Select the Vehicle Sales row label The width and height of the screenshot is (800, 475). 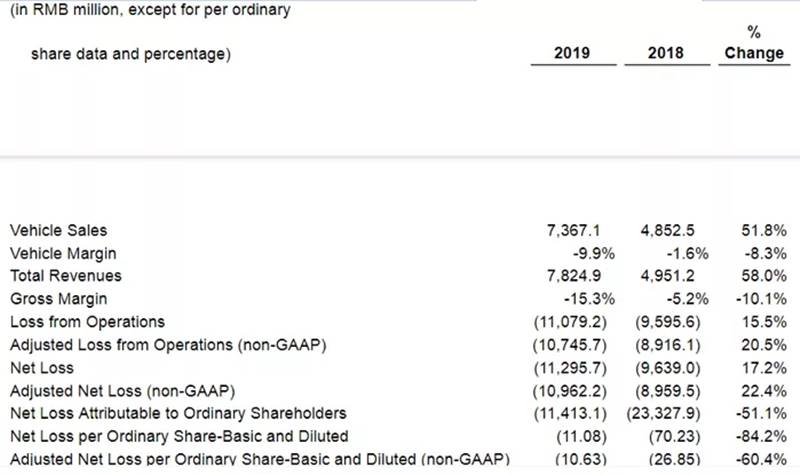click(x=59, y=230)
